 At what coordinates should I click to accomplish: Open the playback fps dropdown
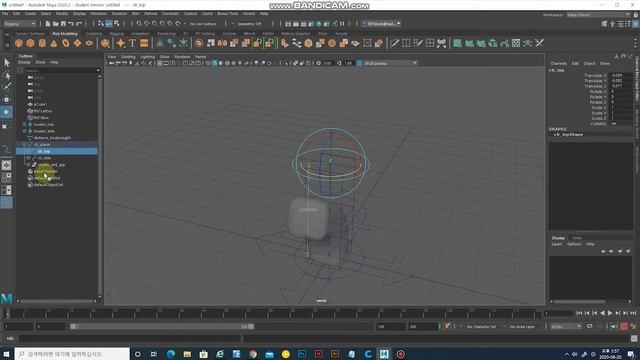566,327
